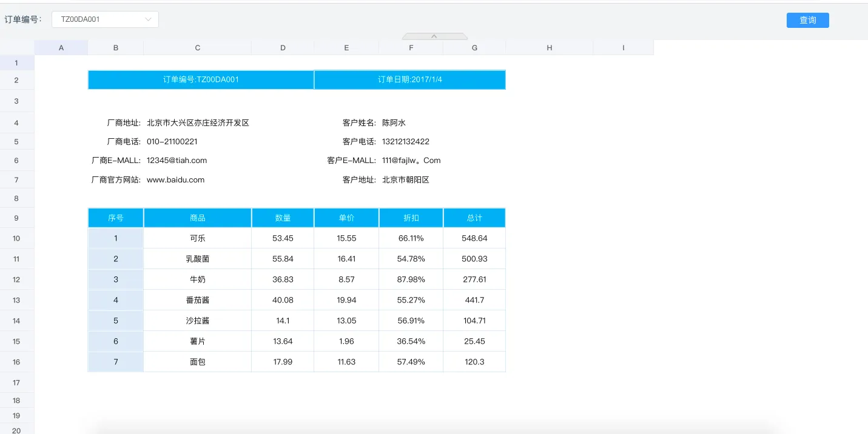This screenshot has width=868, height=434.
Task: Select the 番茄酱 product cell
Action: coord(197,300)
